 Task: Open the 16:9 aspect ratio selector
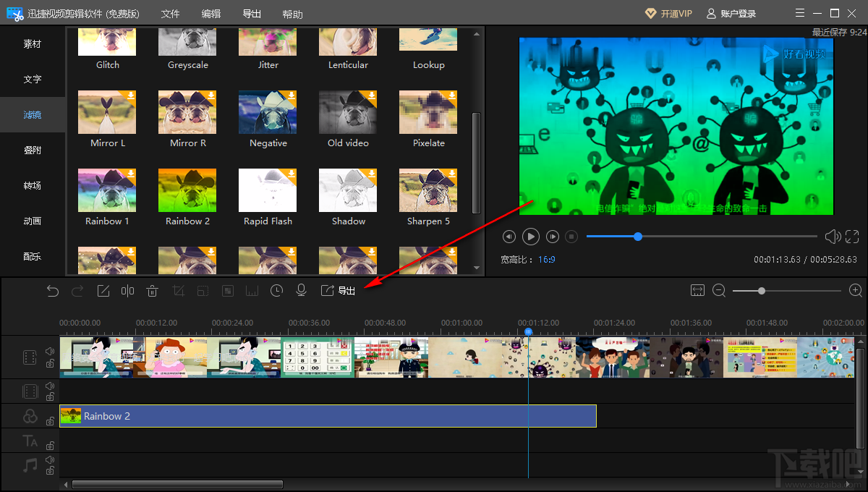(546, 259)
